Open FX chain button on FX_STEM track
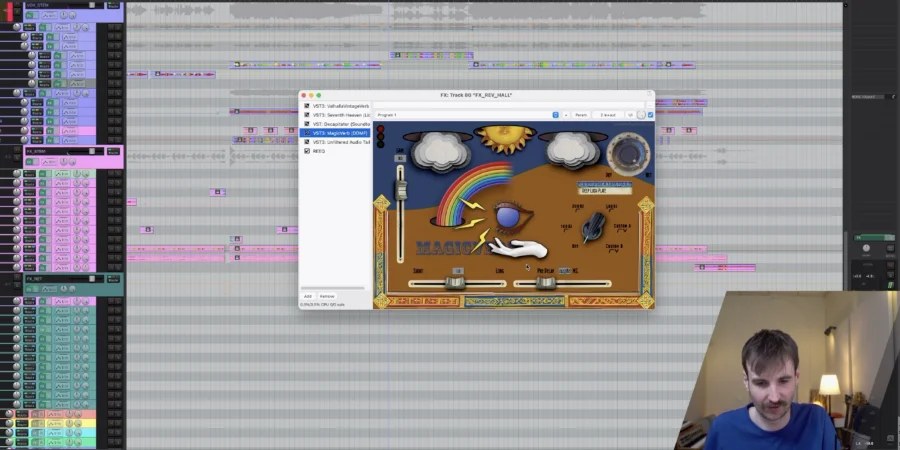This screenshot has height=450, width=900. point(29,161)
